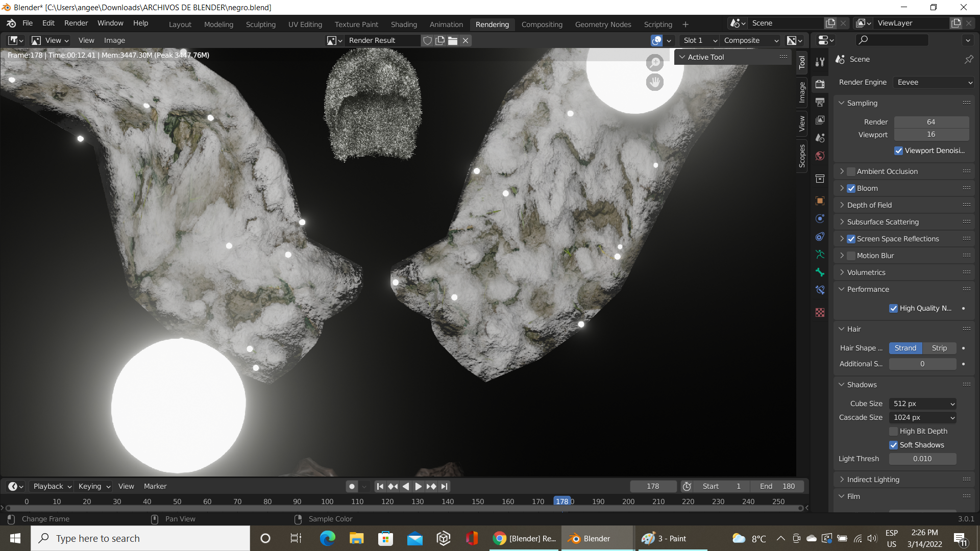980x551 pixels.
Task: Open the World properties tab icon
Action: (x=820, y=156)
